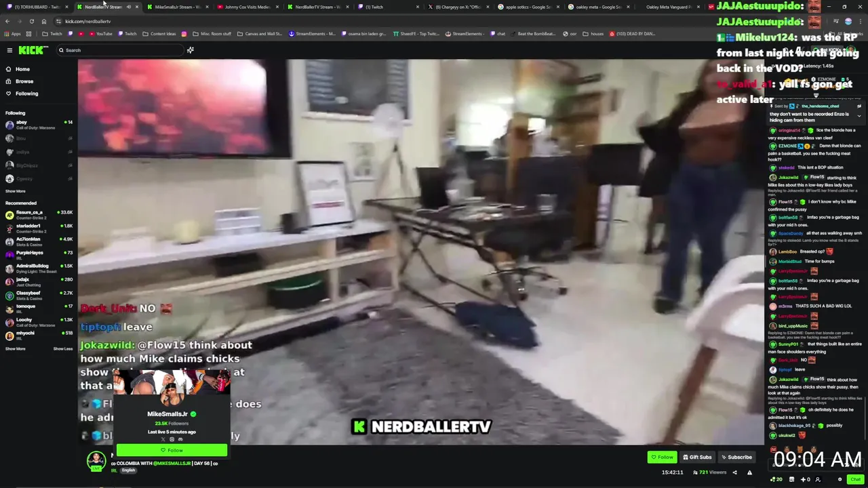Image resolution: width=868 pixels, height=488 pixels.
Task: Close the NerdBallerTV Stream active tab
Action: click(137, 7)
